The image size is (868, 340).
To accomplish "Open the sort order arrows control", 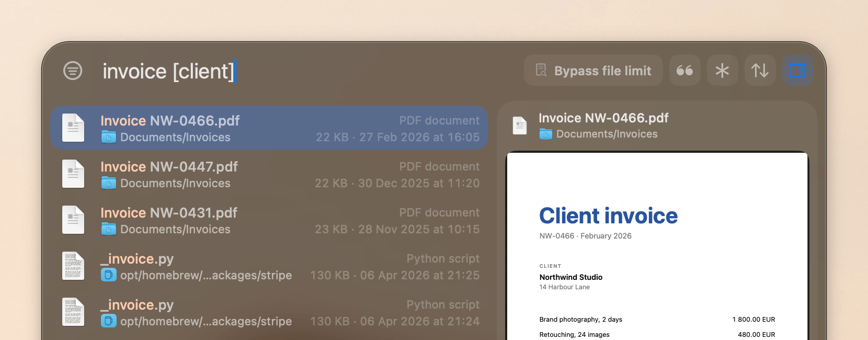I will [x=760, y=70].
